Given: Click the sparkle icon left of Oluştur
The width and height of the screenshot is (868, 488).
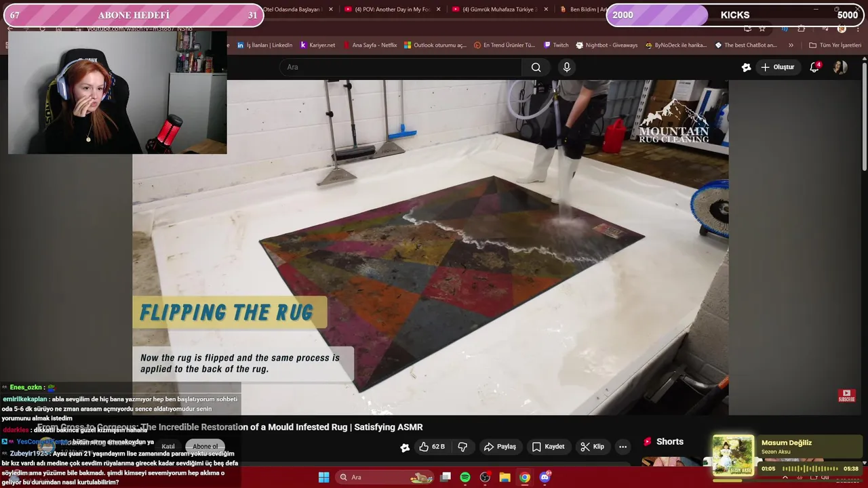Looking at the screenshot, I should click(x=746, y=67).
